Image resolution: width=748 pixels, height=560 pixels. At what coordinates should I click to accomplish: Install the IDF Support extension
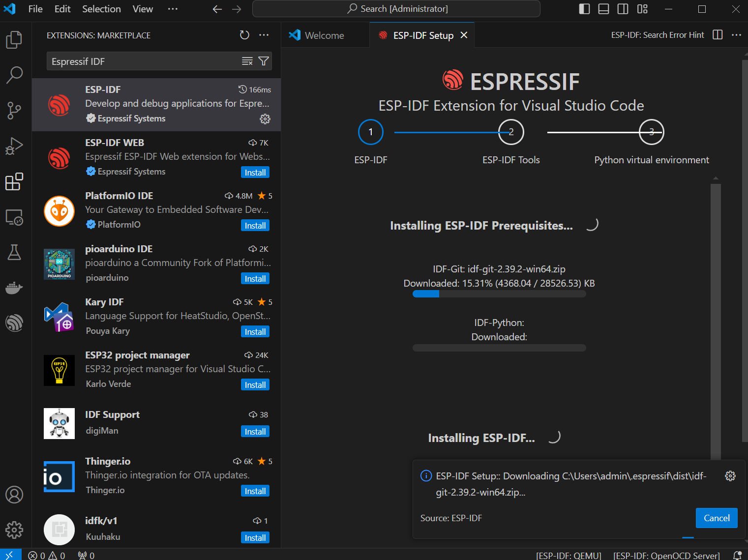point(255,432)
